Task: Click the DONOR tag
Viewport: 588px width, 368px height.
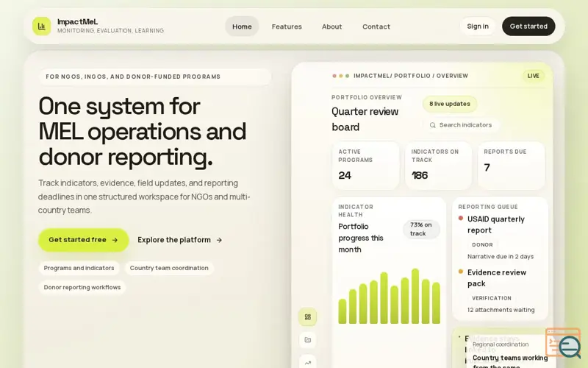Action: tap(482, 245)
